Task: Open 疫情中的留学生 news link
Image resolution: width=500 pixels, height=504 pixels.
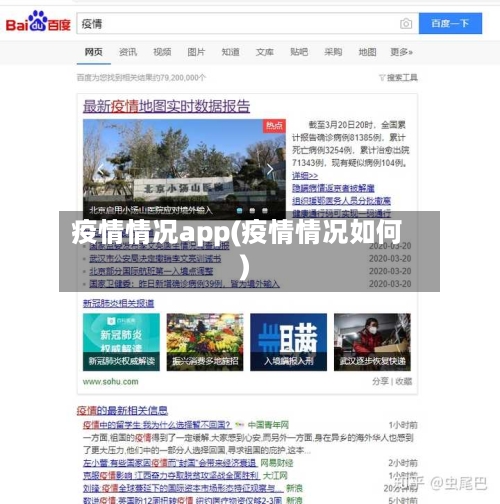Action: (157, 425)
